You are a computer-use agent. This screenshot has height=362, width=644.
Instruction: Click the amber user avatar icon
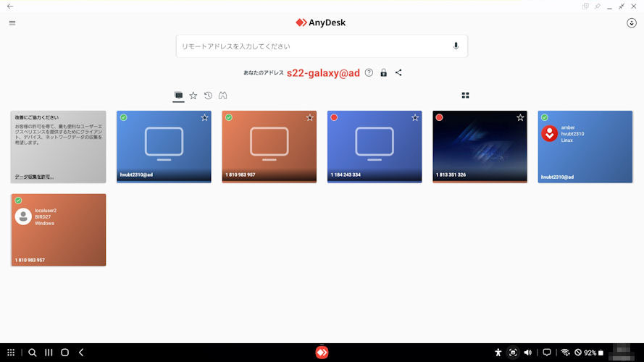(x=550, y=134)
